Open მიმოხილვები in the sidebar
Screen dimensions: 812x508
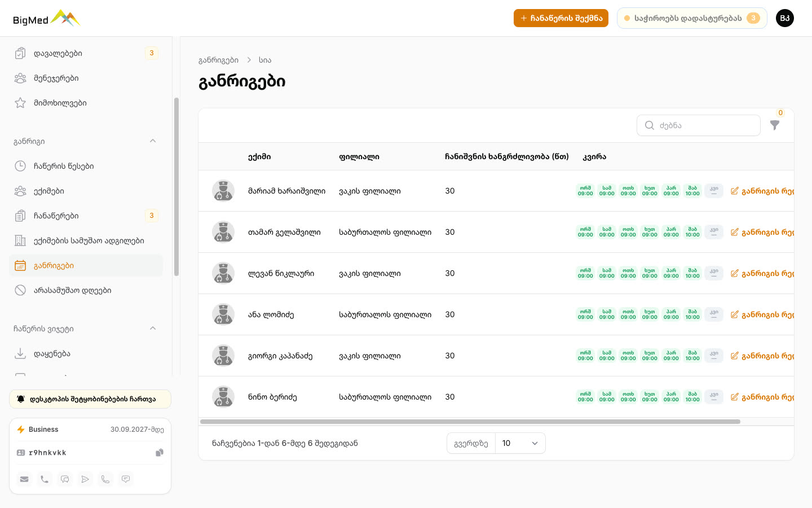86,103
